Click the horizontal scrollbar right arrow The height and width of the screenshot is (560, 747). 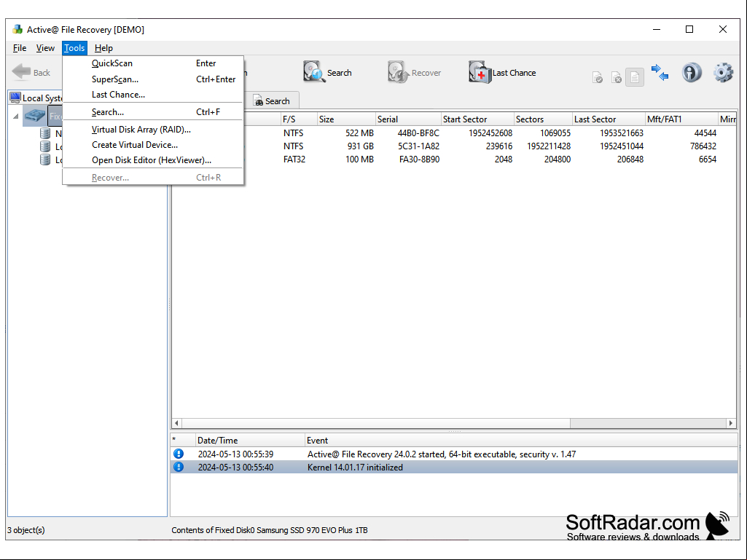point(731,423)
